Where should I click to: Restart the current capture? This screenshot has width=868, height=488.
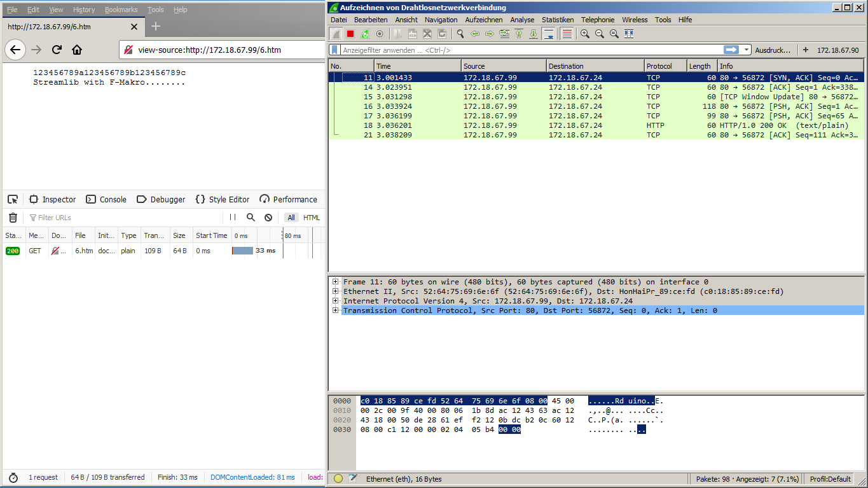(365, 34)
